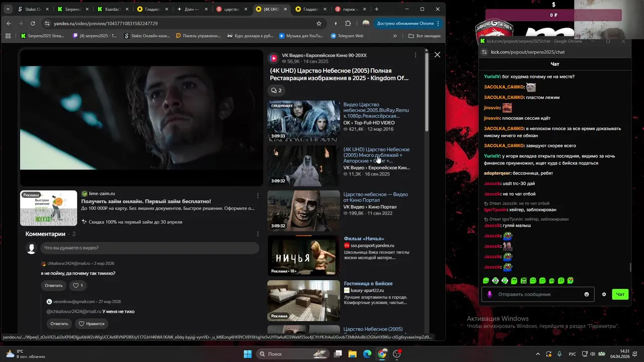The height and width of the screenshot is (362, 644).
Task: Switch to the Stake tab
Action: pos(33,9)
